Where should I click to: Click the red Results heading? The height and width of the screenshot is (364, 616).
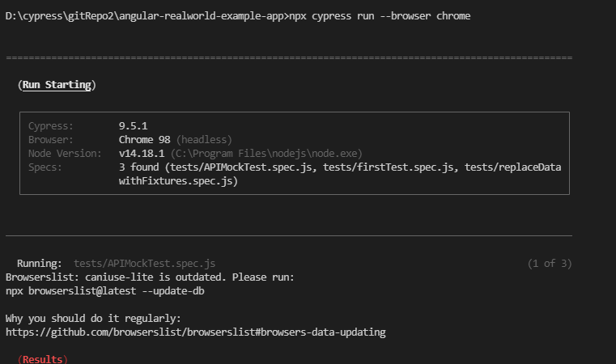tap(43, 359)
